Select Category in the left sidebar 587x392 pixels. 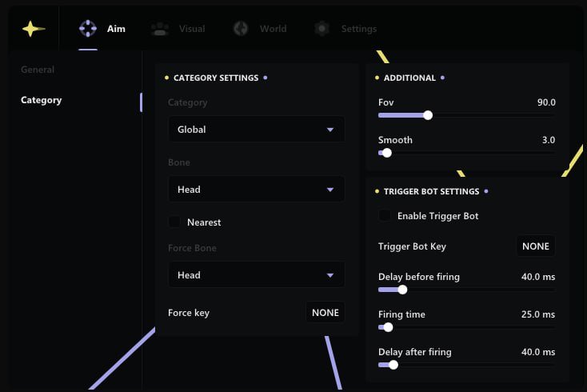click(x=42, y=101)
